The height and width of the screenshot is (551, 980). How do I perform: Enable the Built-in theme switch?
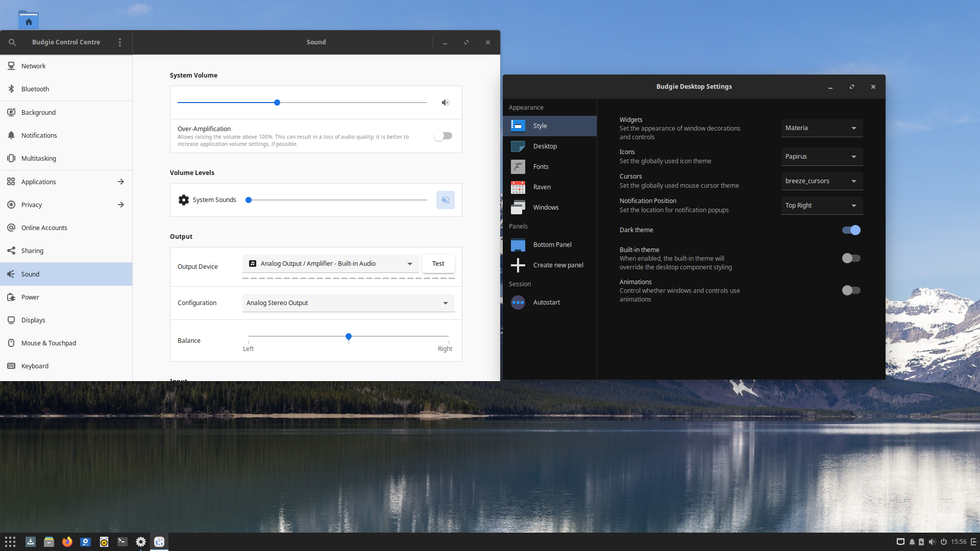click(851, 258)
